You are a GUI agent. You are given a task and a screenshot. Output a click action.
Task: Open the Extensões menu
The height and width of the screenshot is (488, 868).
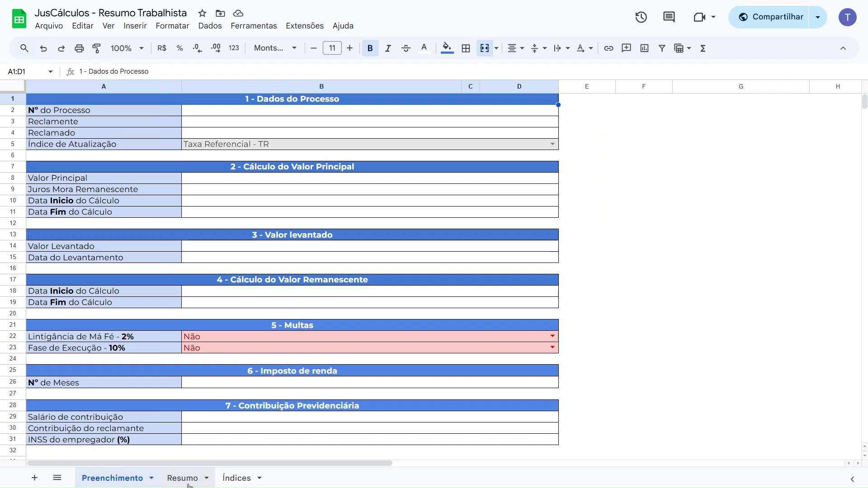click(305, 26)
